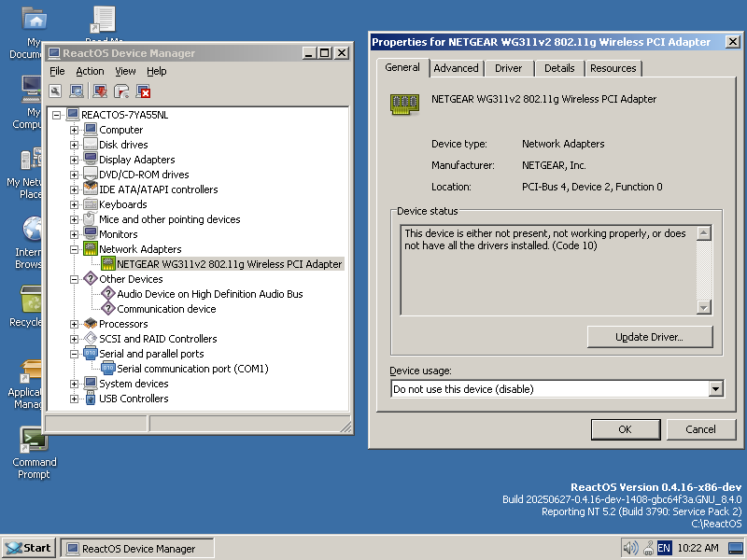Click the Mice and other pointing devices icon

pyautogui.click(x=90, y=219)
